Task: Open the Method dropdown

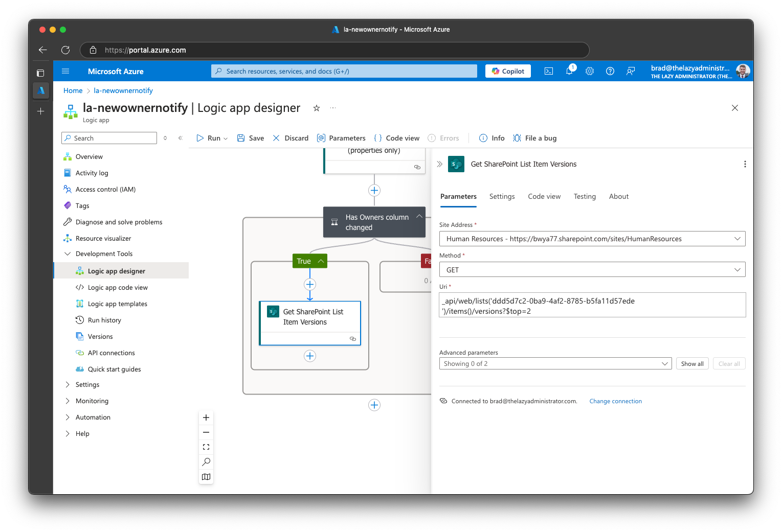Action: (592, 270)
